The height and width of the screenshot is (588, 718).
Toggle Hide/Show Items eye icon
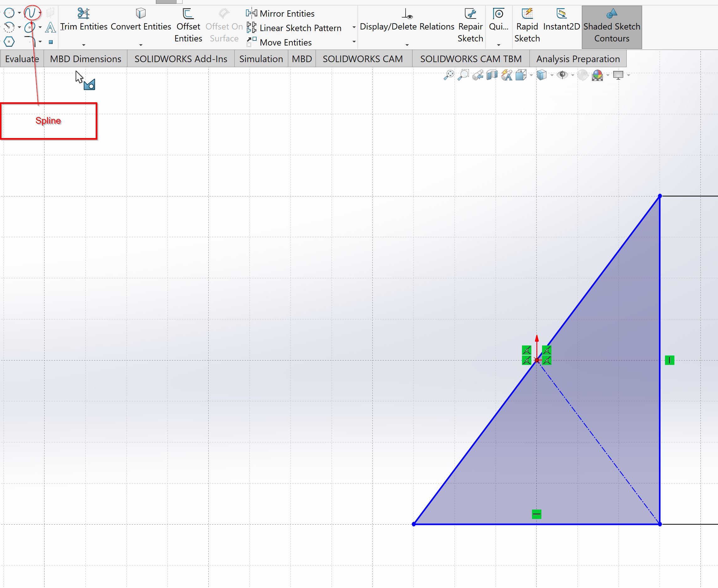coord(562,75)
